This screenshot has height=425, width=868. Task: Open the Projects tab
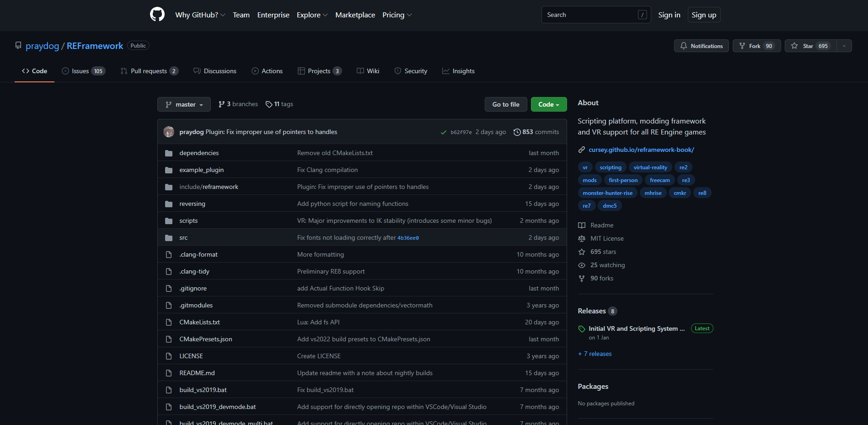coord(320,71)
